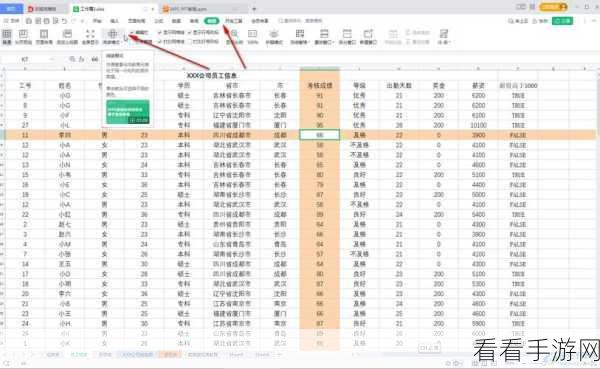Click the Undo arrow in quick access bar

click(64, 21)
